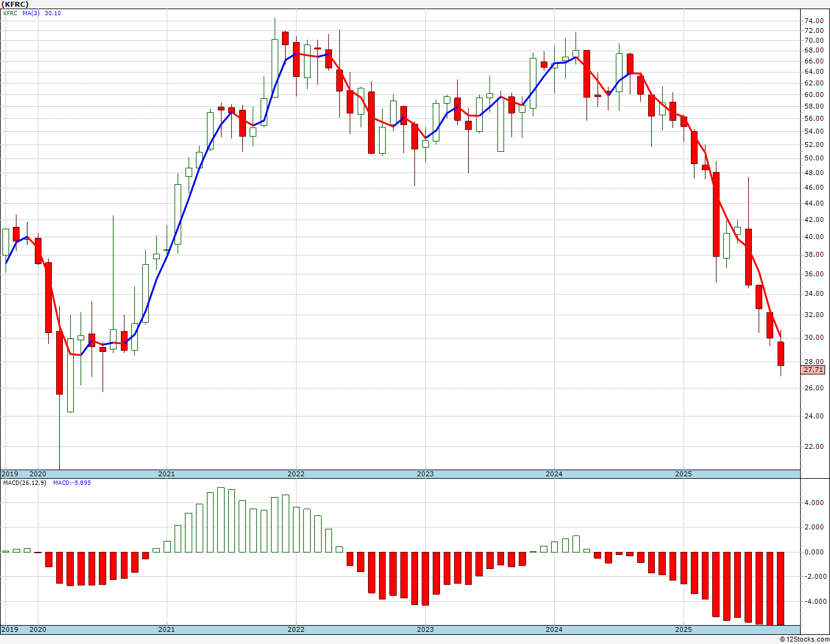The height and width of the screenshot is (644, 830).
Task: Select the KFRC legend label
Action: 10,13
